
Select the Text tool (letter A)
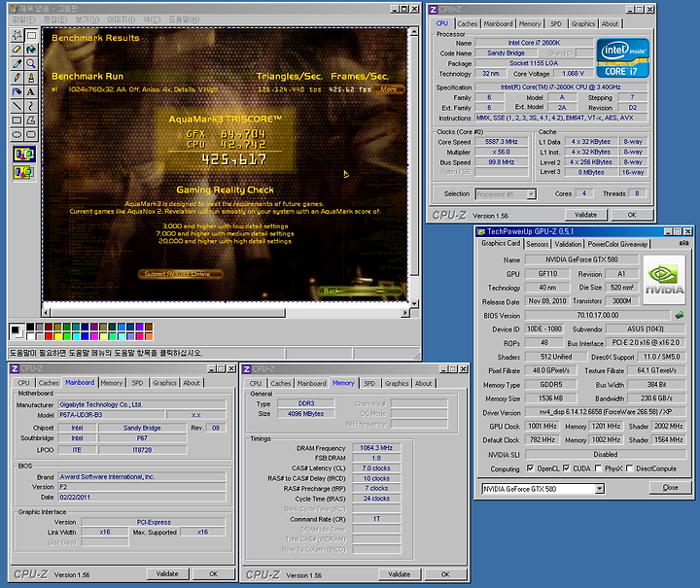(x=31, y=92)
